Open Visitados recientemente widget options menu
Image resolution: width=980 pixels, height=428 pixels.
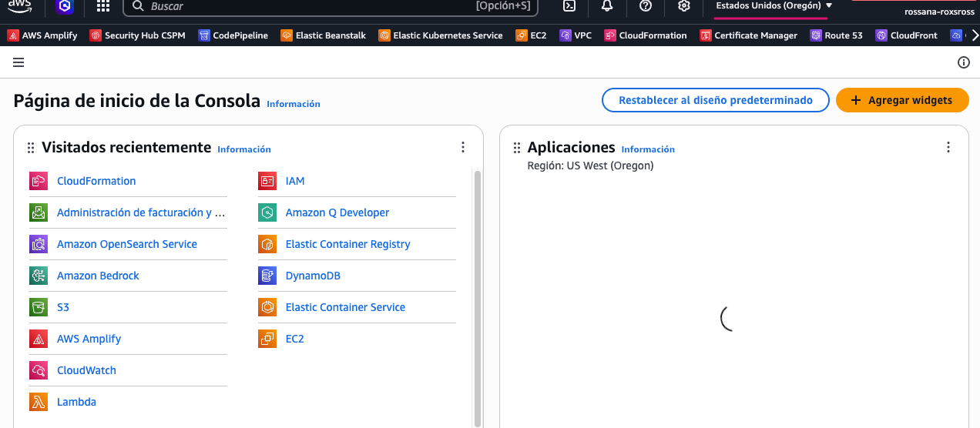click(463, 147)
